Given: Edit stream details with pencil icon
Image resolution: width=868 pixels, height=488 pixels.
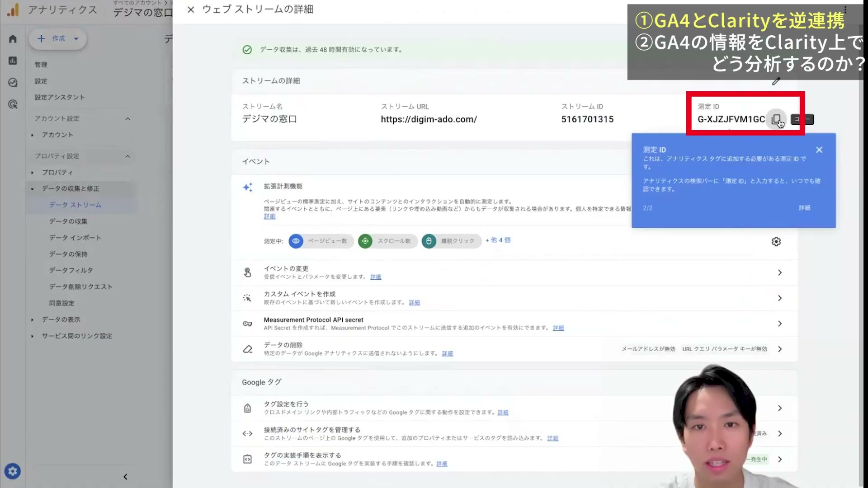Looking at the screenshot, I should [x=776, y=81].
